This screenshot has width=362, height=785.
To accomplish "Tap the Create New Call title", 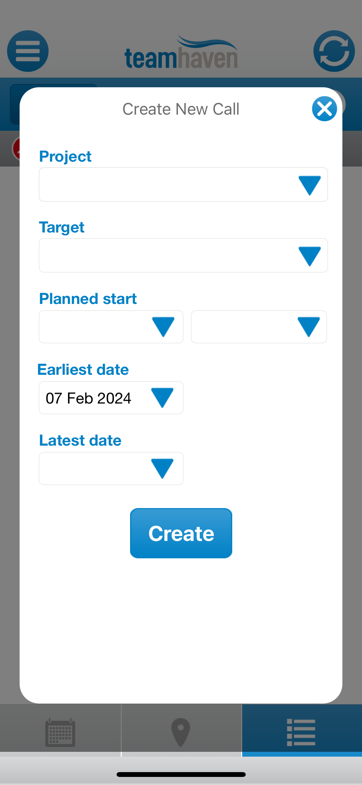I will click(181, 109).
